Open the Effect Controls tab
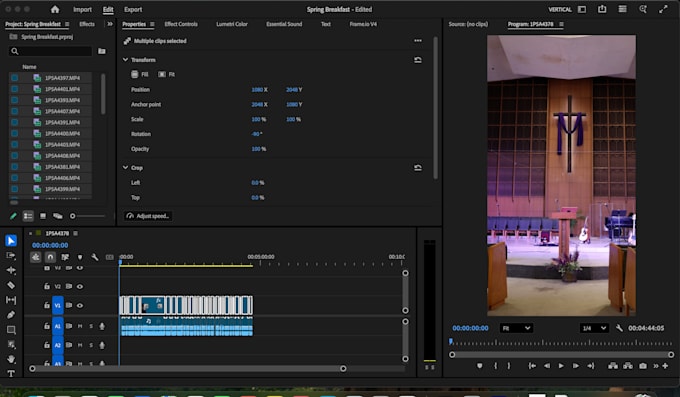The image size is (680, 397). tap(181, 24)
